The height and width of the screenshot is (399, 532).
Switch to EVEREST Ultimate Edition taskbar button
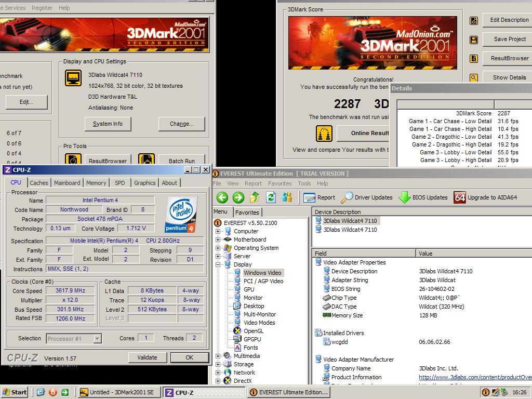pyautogui.click(x=289, y=393)
